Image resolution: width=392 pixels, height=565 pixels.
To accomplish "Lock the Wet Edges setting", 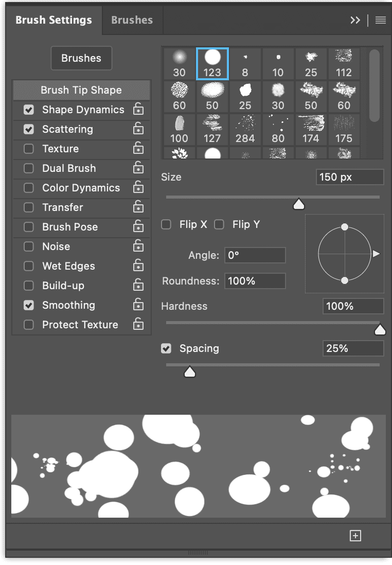I will [138, 266].
